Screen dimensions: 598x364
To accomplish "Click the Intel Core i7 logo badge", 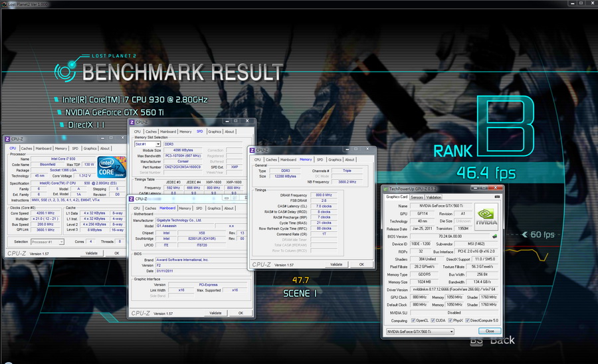I will [x=112, y=167].
